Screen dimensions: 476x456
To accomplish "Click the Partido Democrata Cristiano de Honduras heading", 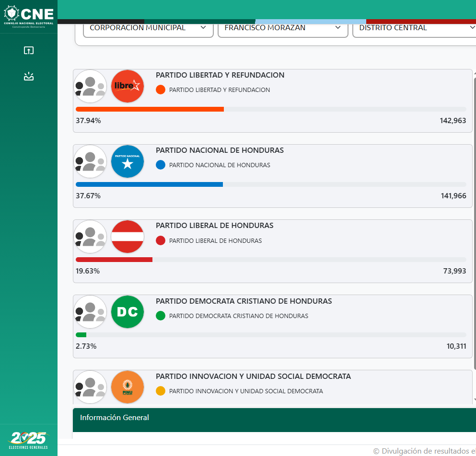I will point(244,301).
